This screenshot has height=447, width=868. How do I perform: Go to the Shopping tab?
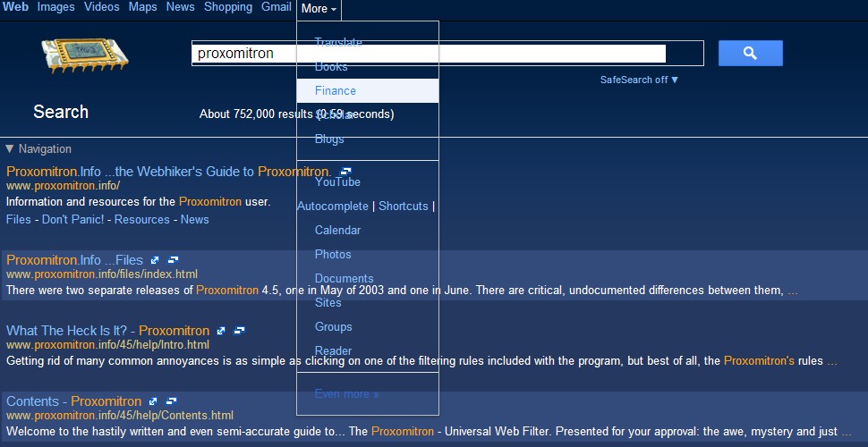pos(227,7)
